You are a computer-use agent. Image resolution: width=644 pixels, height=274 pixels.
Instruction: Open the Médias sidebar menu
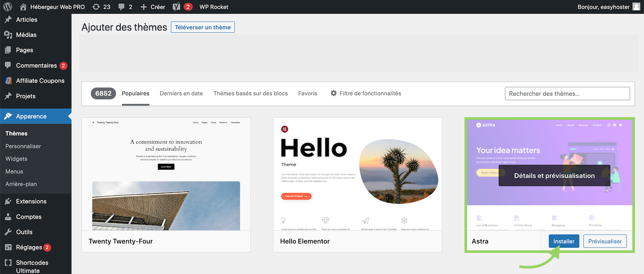26,35
